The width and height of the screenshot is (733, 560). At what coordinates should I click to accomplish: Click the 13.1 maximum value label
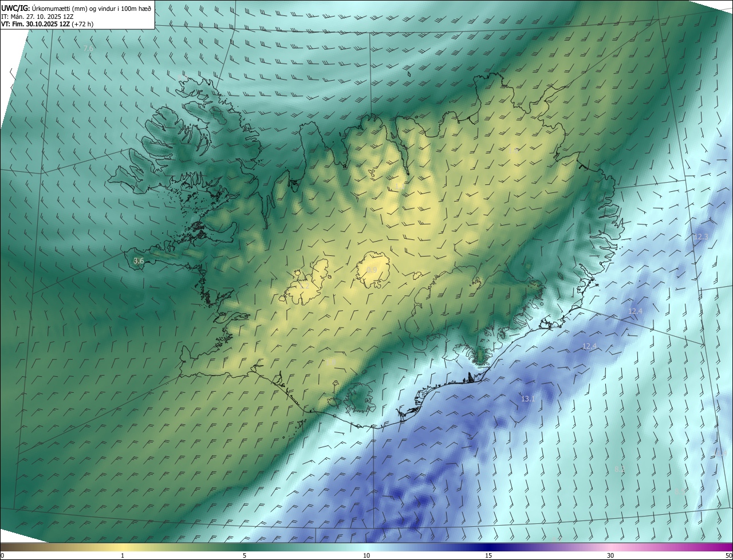pos(528,399)
